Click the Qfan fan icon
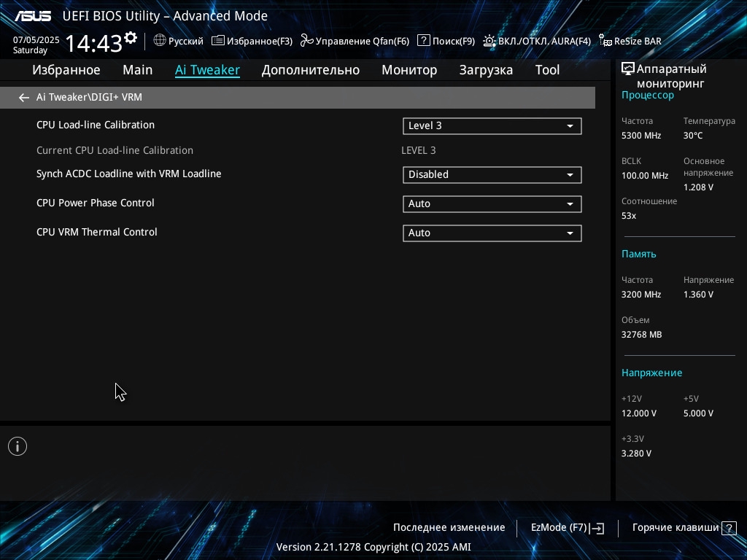The width and height of the screenshot is (747, 560). [307, 41]
